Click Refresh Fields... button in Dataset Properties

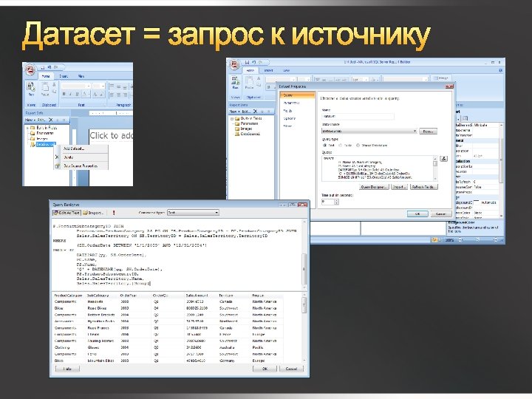424,187
